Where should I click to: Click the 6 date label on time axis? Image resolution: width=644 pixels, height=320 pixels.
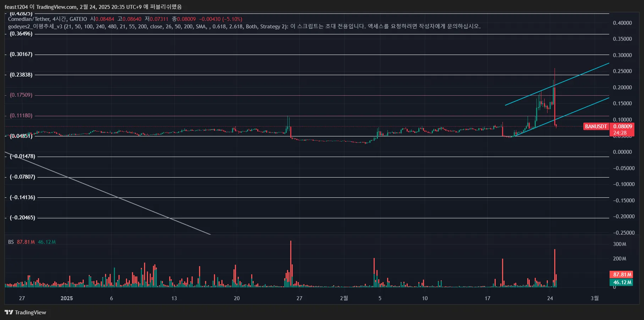pos(111,298)
